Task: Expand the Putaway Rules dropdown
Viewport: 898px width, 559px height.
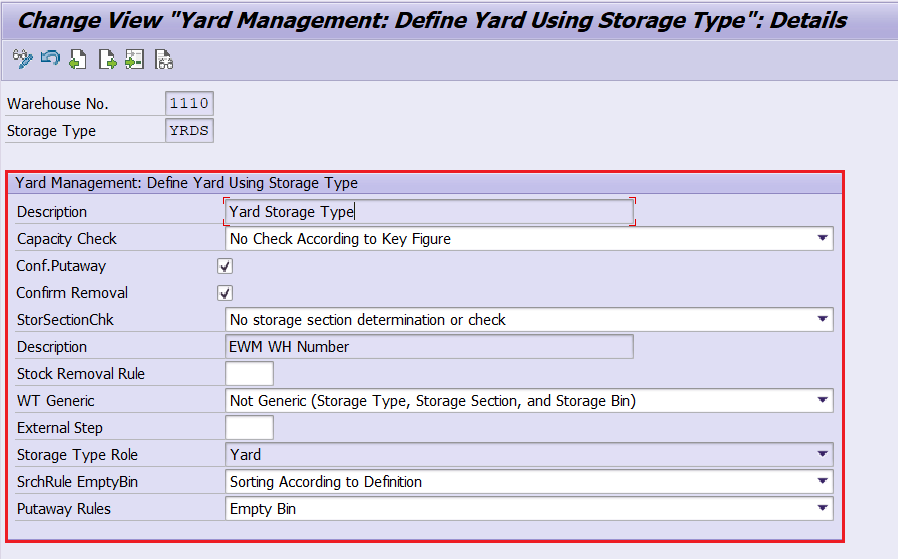Action: point(821,509)
